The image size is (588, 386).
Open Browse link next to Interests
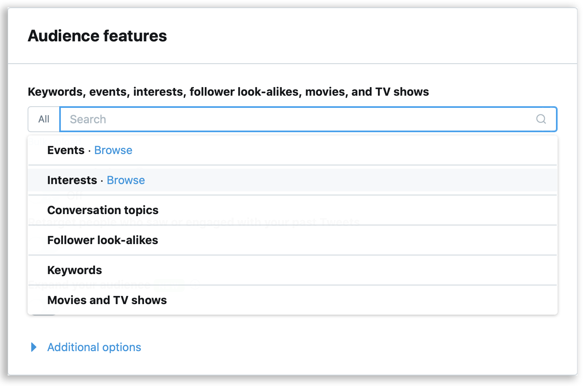(x=126, y=180)
